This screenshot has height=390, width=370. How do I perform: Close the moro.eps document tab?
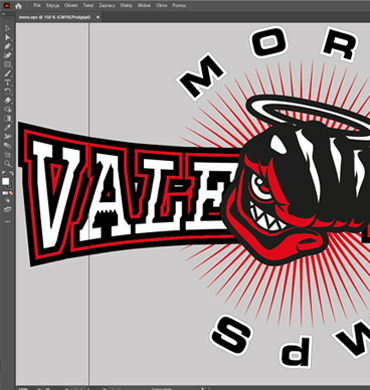pyautogui.click(x=98, y=17)
